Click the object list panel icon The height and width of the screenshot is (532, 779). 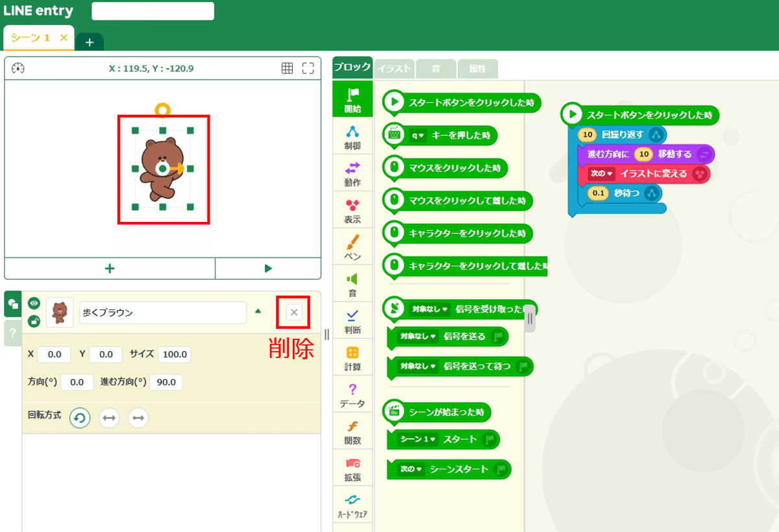(x=12, y=304)
